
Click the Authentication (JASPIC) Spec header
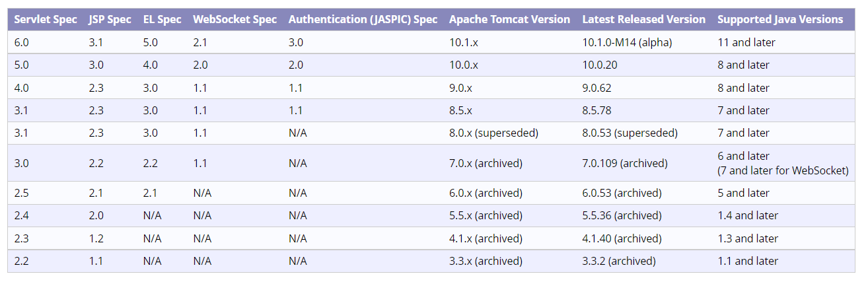tap(363, 19)
